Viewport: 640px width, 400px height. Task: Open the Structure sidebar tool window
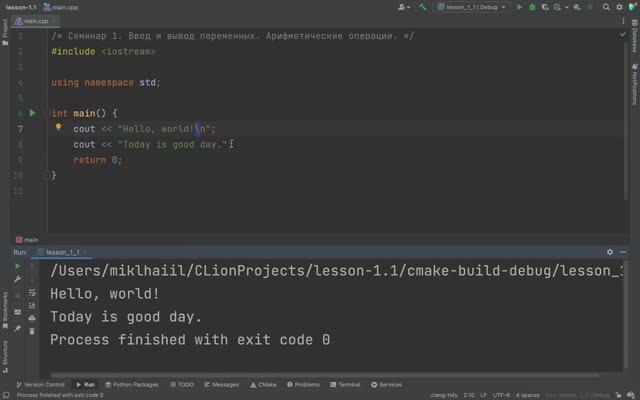tap(5, 356)
